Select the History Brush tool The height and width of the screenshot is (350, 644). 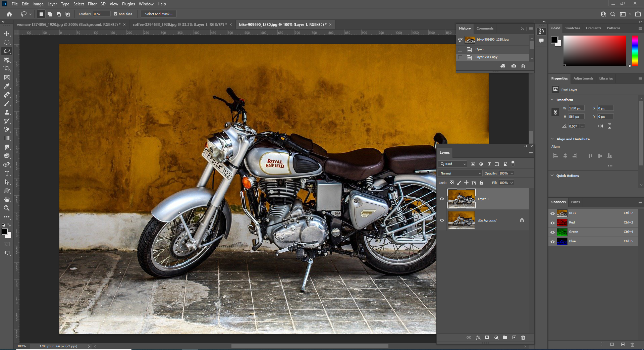[7, 121]
